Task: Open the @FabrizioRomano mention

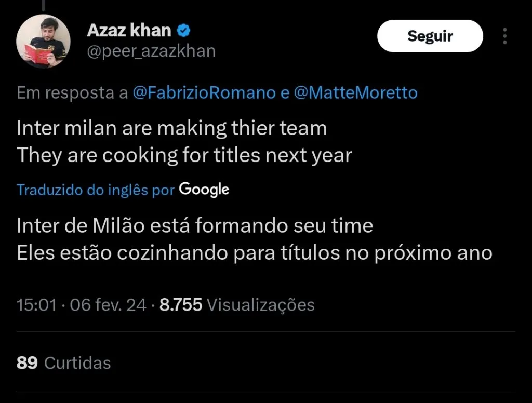Action: point(204,93)
